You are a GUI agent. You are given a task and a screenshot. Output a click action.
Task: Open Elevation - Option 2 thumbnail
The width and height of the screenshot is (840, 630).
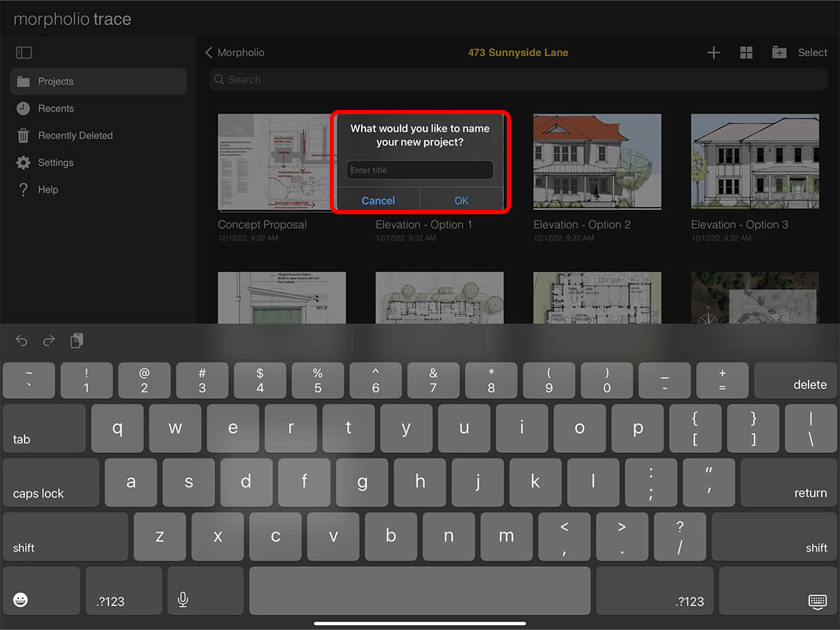597,162
